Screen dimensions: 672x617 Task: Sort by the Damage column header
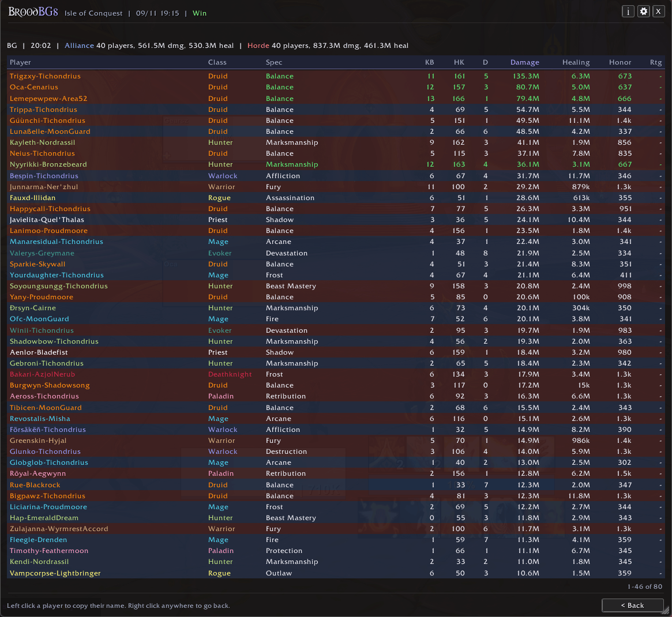point(524,62)
